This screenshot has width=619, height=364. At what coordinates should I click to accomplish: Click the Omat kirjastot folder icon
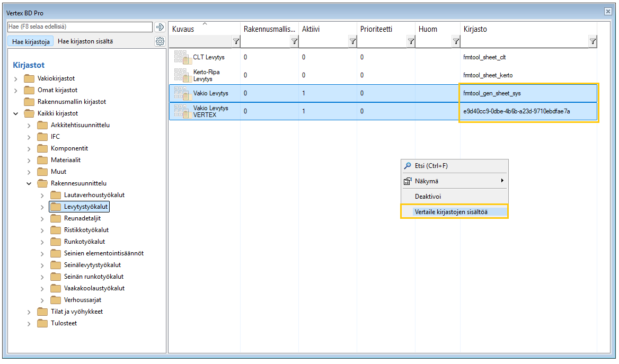point(29,90)
